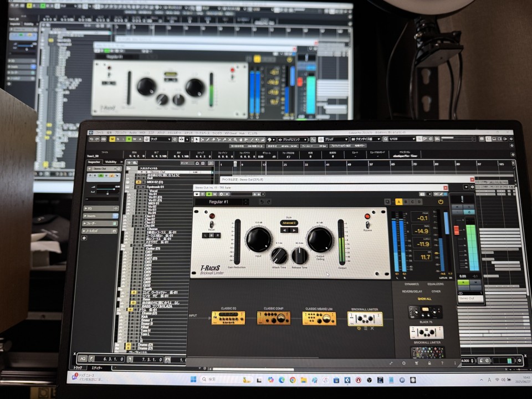Enable plugin Read R button in plugin header
The height and width of the screenshot is (399, 532).
point(209,194)
